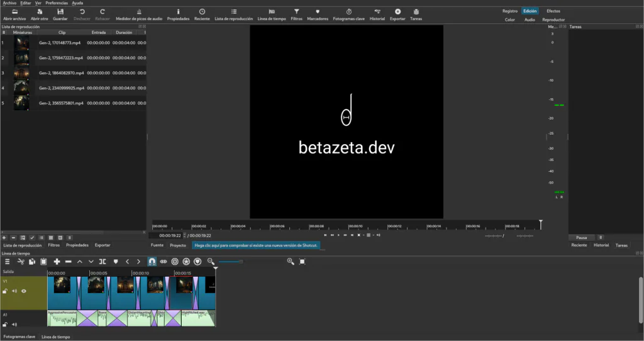Click zoom timeline to fit icon

(303, 261)
